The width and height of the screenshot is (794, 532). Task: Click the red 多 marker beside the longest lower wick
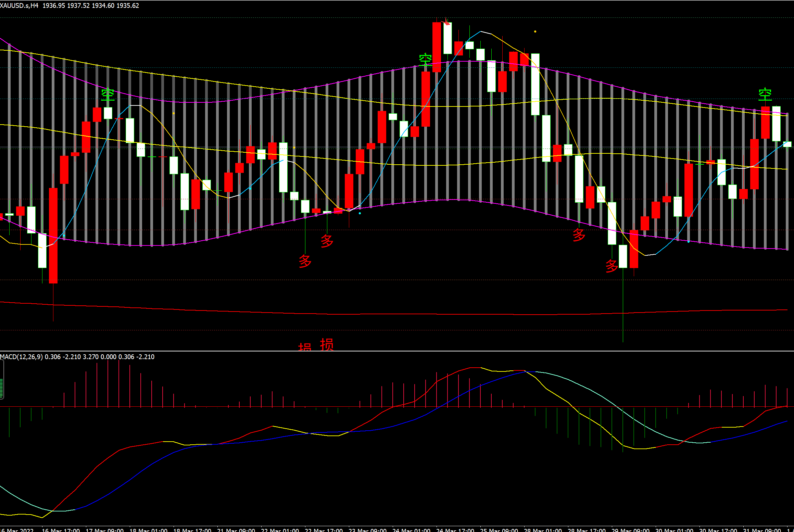[x=612, y=266]
